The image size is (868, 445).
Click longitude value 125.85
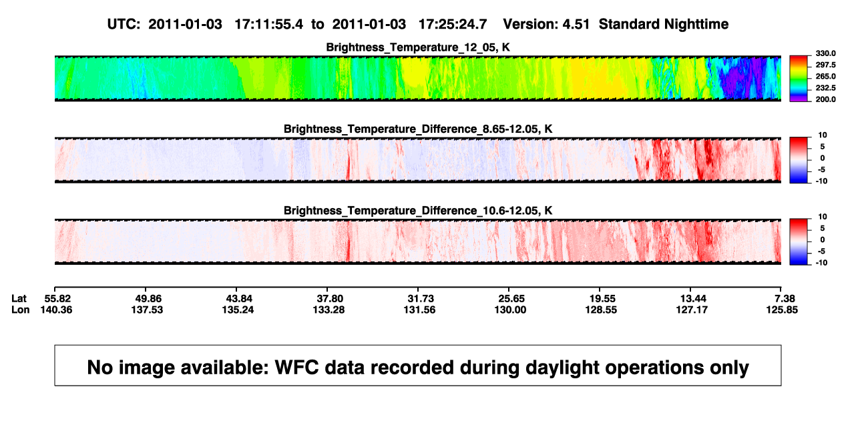782,310
